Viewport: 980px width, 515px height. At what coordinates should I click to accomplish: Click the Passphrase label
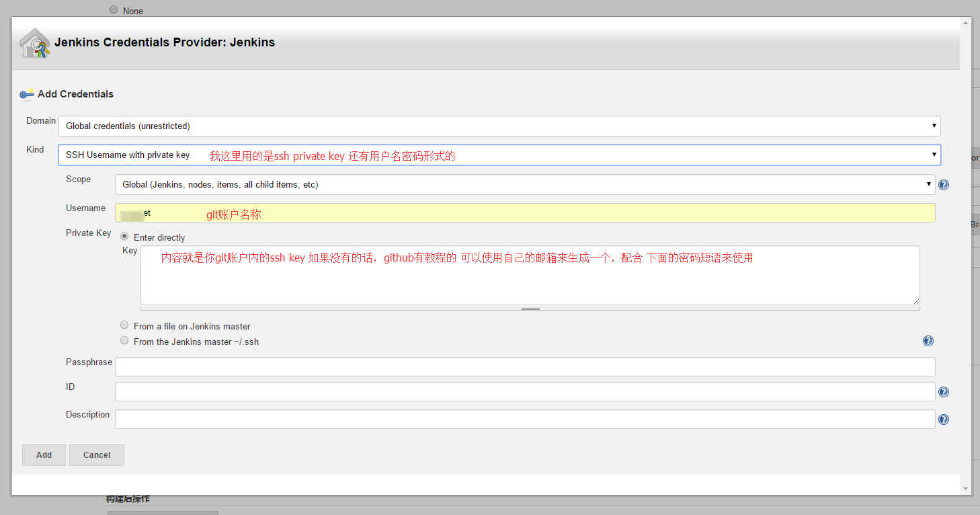tap(89, 362)
